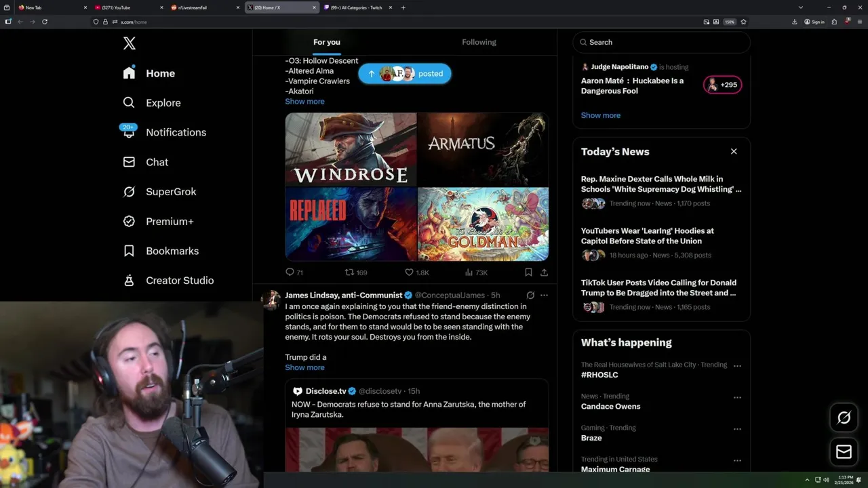Open options for Candace Owens trend
The image size is (868, 488).
tap(737, 398)
